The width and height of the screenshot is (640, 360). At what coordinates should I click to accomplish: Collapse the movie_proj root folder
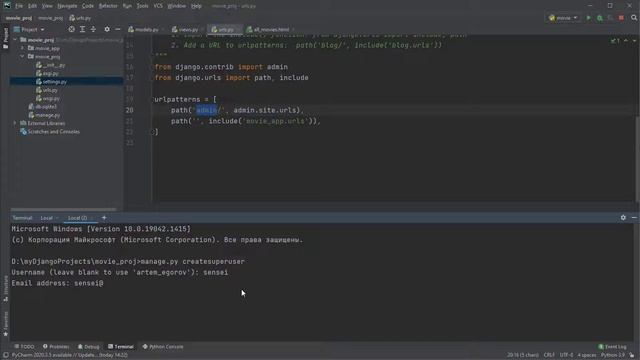[x=15, y=40]
